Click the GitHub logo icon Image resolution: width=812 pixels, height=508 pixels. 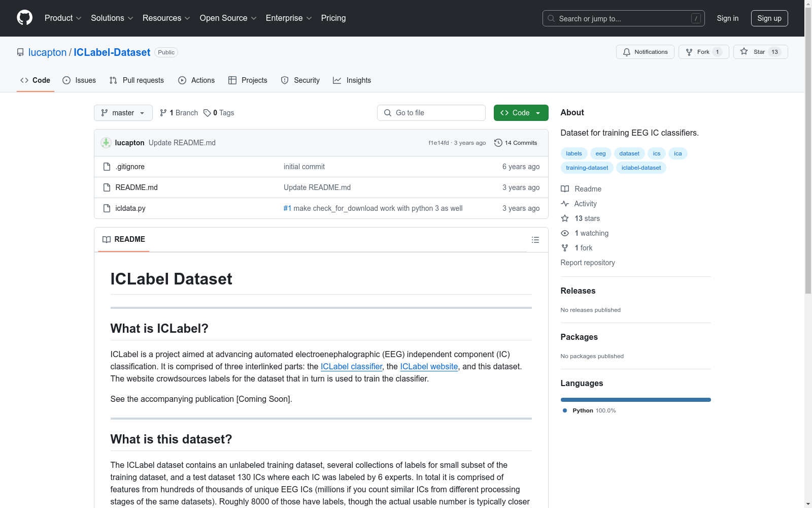[24, 18]
